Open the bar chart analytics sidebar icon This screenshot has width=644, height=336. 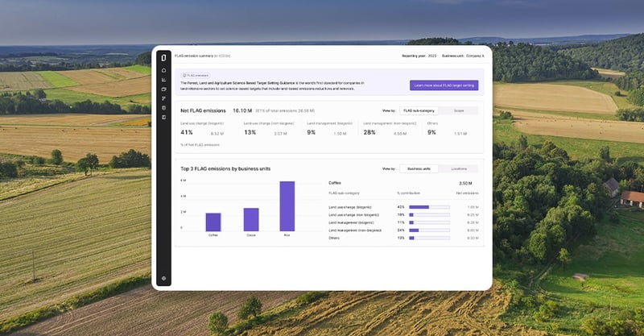click(x=164, y=80)
